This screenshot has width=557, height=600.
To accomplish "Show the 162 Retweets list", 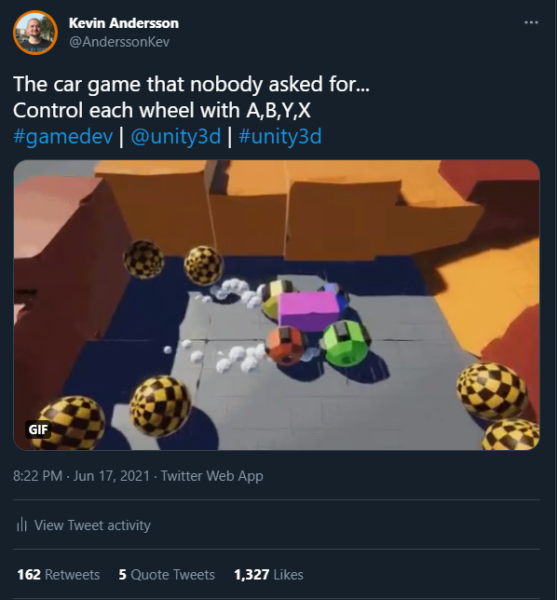I will 59,574.
